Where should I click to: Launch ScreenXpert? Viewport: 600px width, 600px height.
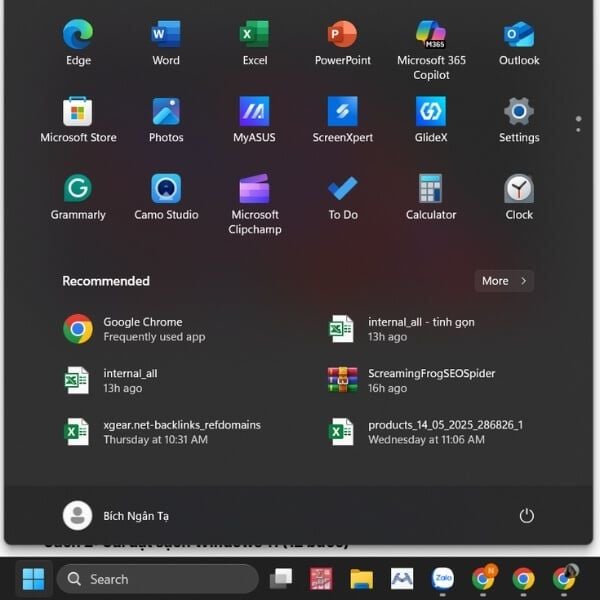tap(342, 120)
